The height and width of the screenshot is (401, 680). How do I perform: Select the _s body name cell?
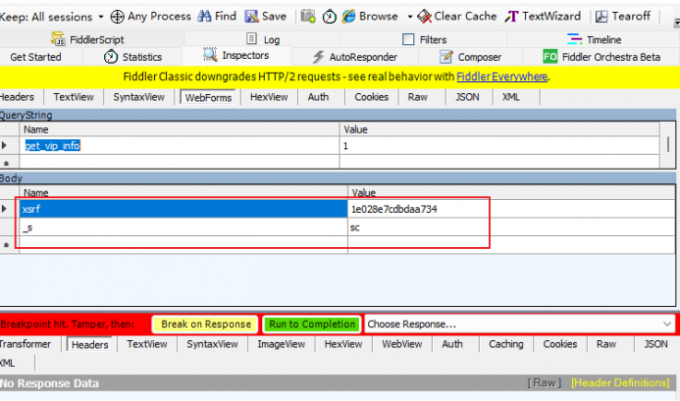(x=183, y=227)
